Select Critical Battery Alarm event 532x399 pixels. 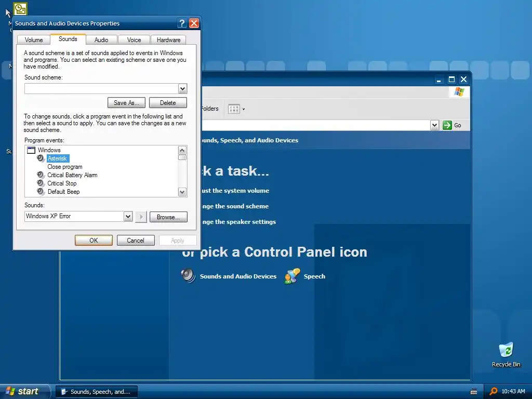pyautogui.click(x=72, y=175)
